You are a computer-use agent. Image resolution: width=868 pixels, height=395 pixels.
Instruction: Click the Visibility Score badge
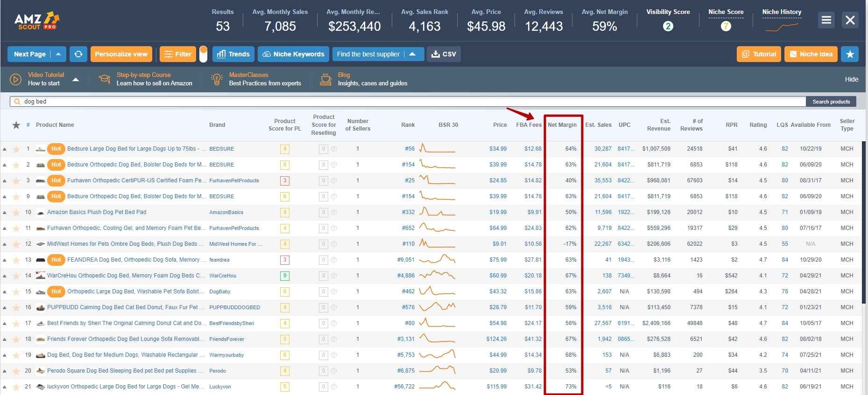pos(668,26)
